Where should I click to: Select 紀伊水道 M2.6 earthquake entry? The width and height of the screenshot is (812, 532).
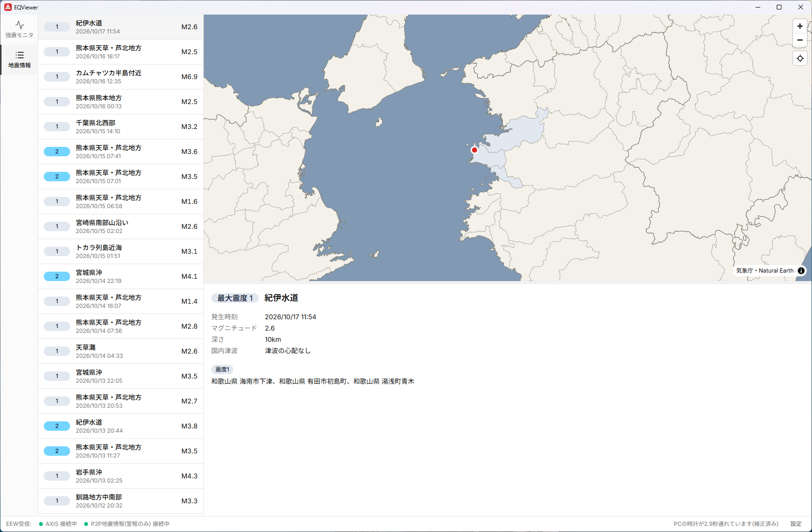120,27
